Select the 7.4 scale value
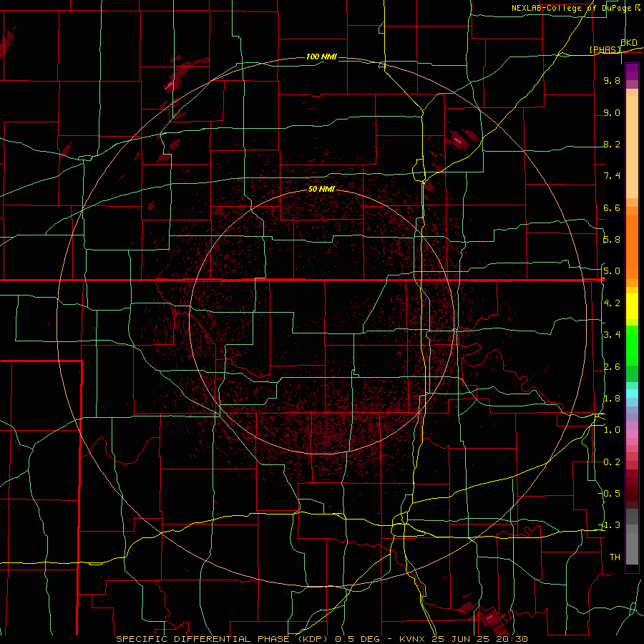This screenshot has height=644, width=644. pyautogui.click(x=612, y=176)
